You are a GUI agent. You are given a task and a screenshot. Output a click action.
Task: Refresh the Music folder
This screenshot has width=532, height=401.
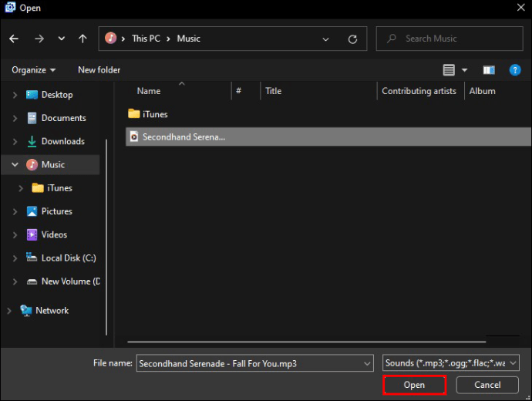[x=352, y=39]
